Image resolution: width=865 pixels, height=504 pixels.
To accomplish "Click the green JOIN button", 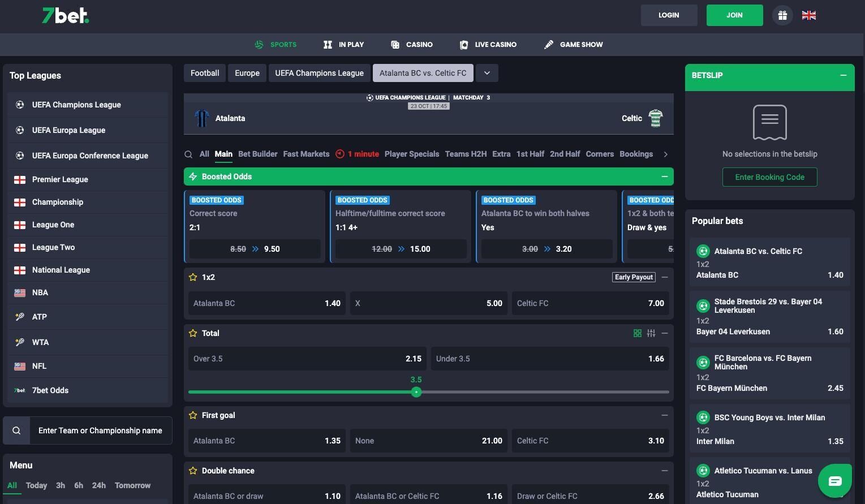I will coord(734,15).
